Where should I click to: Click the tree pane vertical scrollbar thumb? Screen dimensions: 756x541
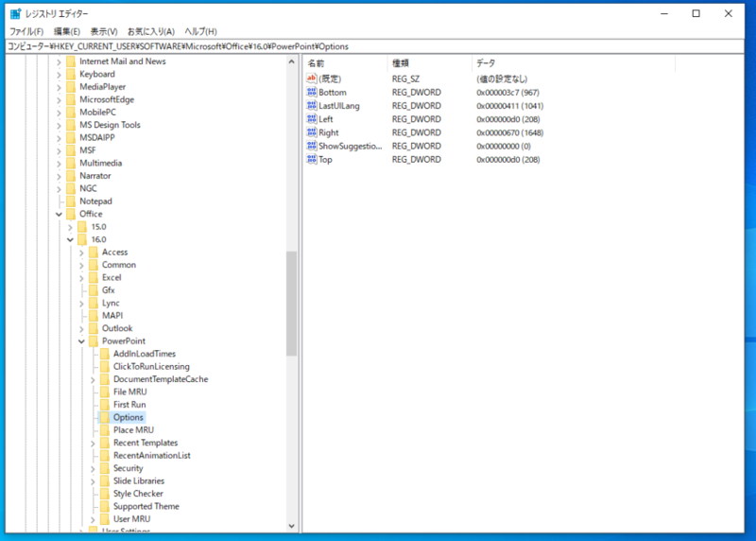pyautogui.click(x=291, y=304)
